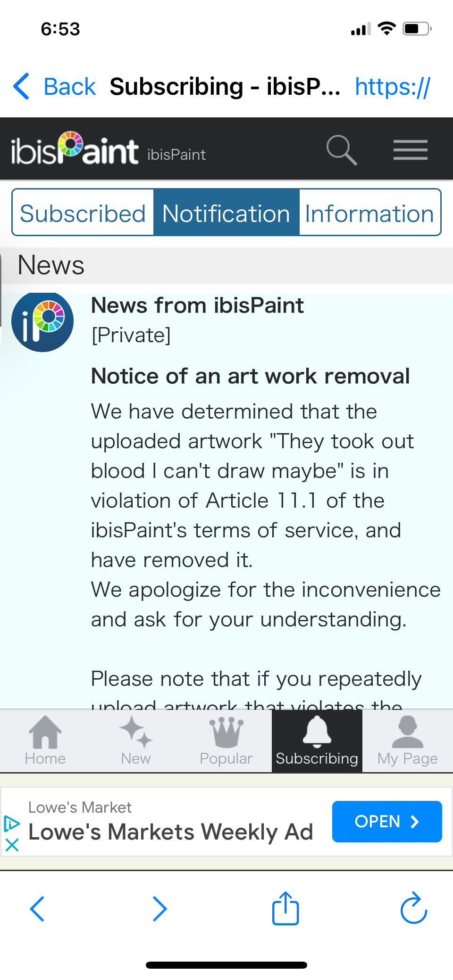This screenshot has height=980, width=453.
Task: Tap the Back link at top
Action: [x=55, y=87]
